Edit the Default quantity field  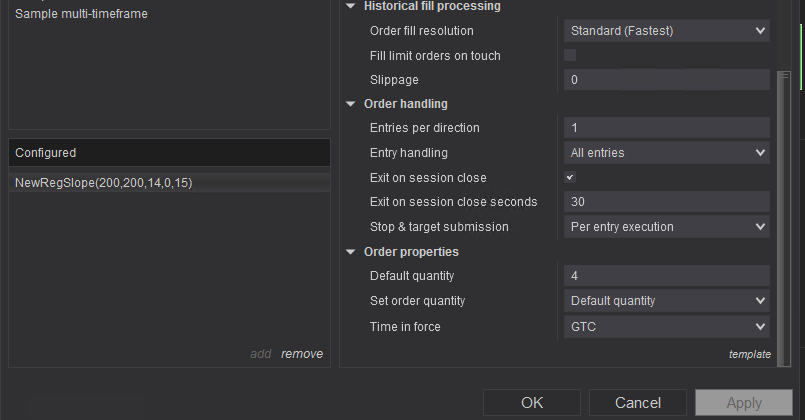click(666, 276)
